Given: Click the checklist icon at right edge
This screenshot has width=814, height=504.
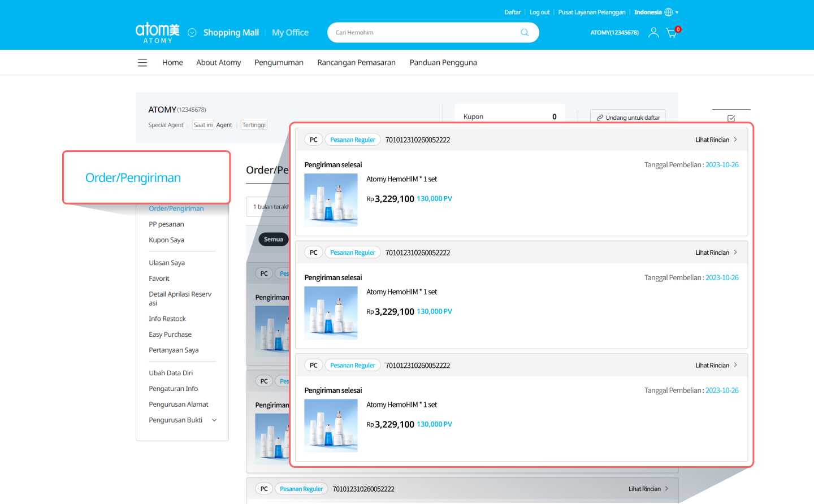Looking at the screenshot, I should pyautogui.click(x=731, y=118).
